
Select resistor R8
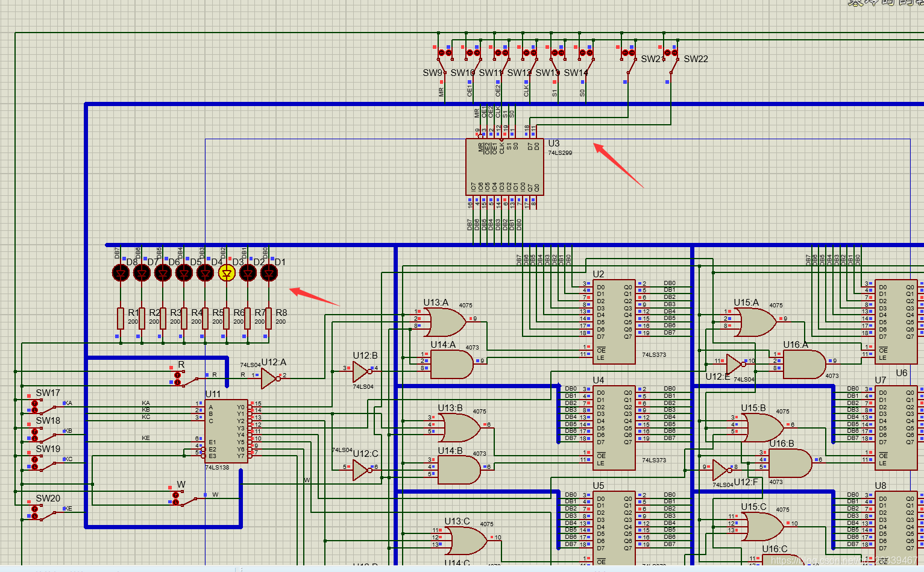pyautogui.click(x=269, y=318)
